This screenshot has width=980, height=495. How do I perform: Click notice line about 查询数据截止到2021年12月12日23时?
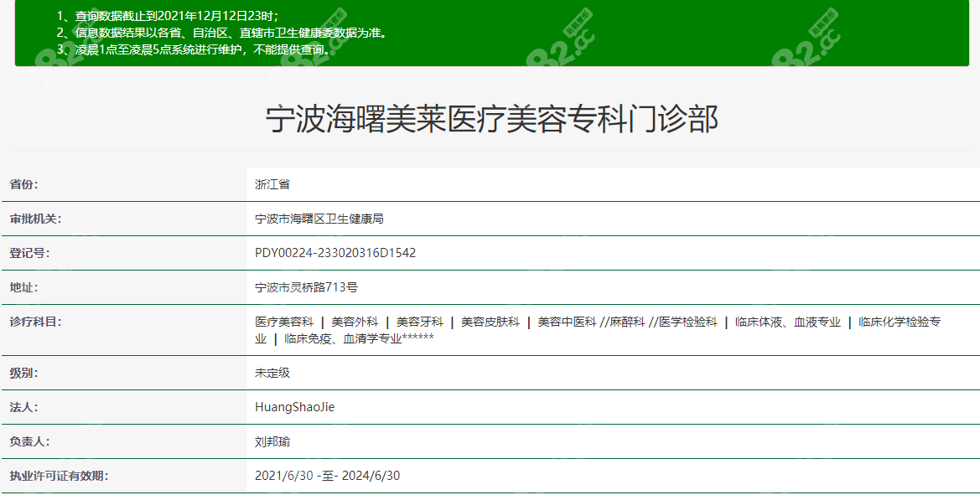click(x=168, y=16)
